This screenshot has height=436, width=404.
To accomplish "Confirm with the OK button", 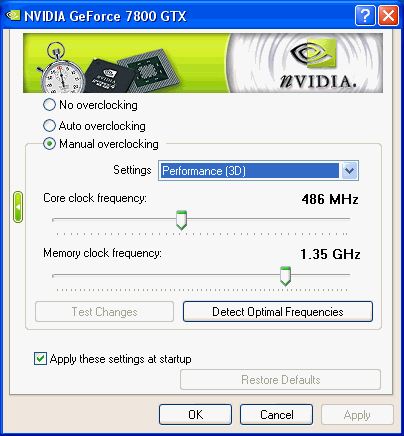I will click(195, 415).
